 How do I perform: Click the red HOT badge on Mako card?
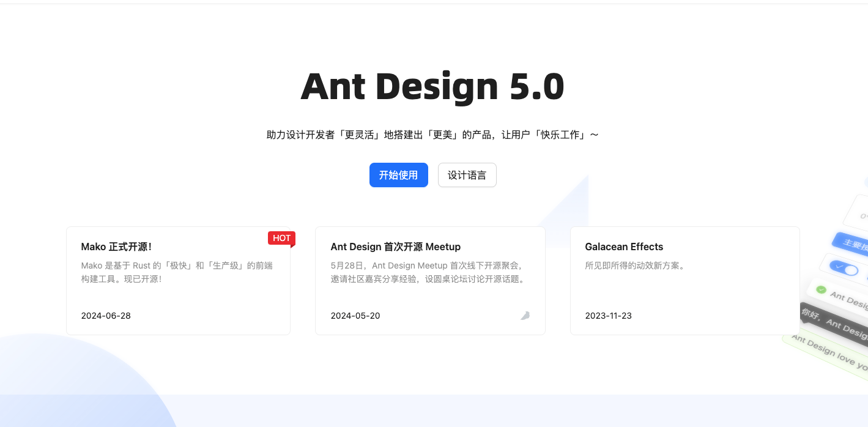pos(281,238)
